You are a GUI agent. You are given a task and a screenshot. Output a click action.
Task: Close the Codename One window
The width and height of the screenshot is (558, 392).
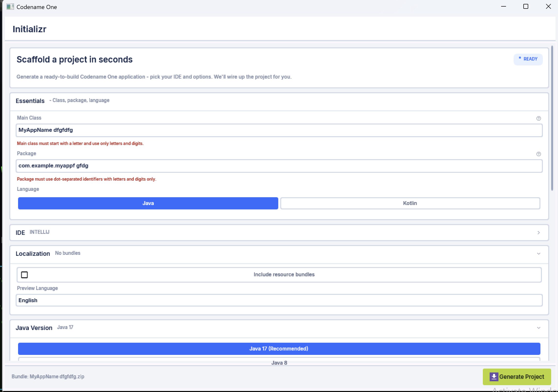pyautogui.click(x=548, y=7)
